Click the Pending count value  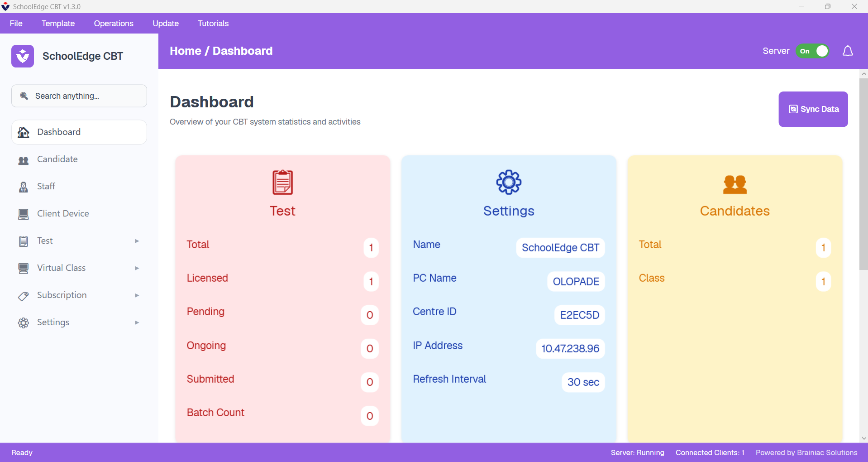[370, 315]
